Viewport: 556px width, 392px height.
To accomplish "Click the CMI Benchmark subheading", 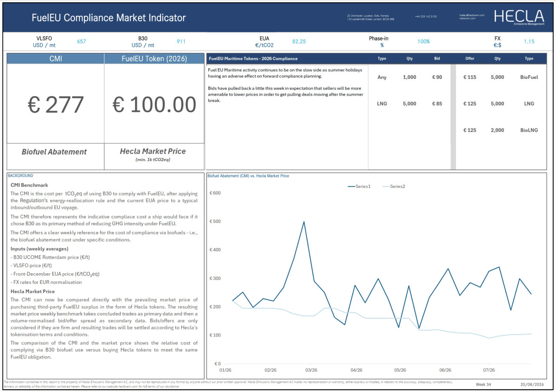I will pyautogui.click(x=29, y=185).
